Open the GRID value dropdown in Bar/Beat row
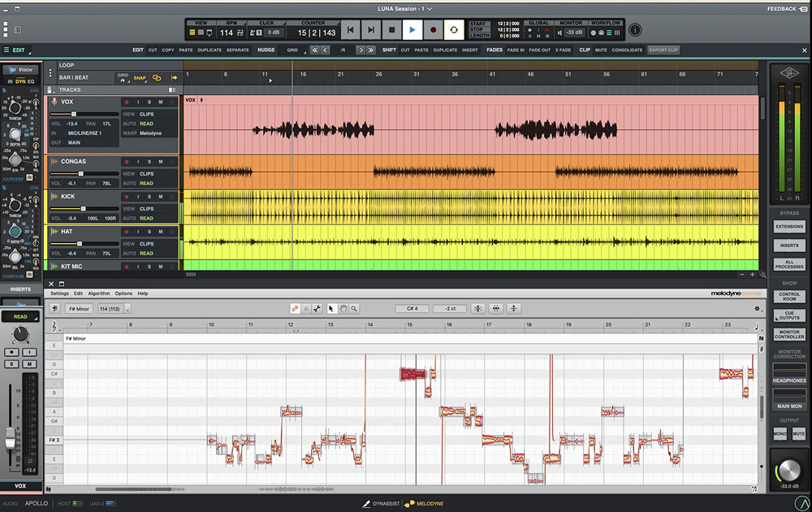This screenshot has width=812, height=512. [x=123, y=77]
